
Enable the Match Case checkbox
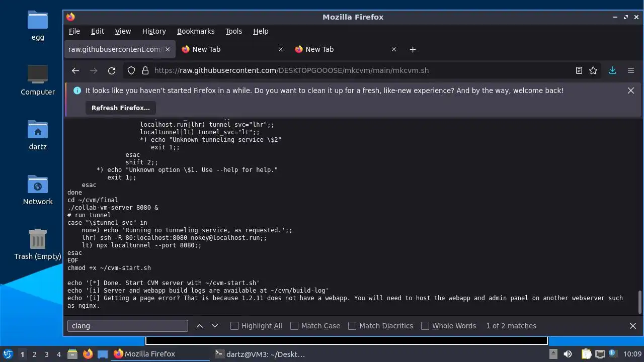[294, 326]
